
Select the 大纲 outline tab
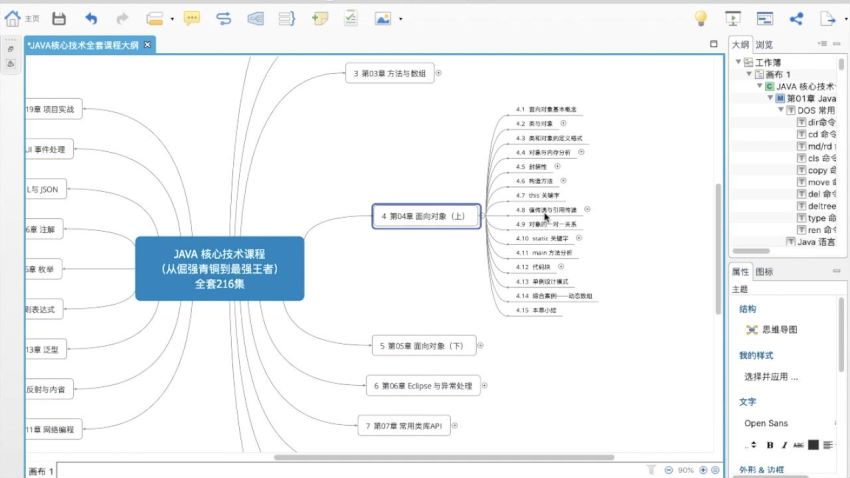coord(740,44)
